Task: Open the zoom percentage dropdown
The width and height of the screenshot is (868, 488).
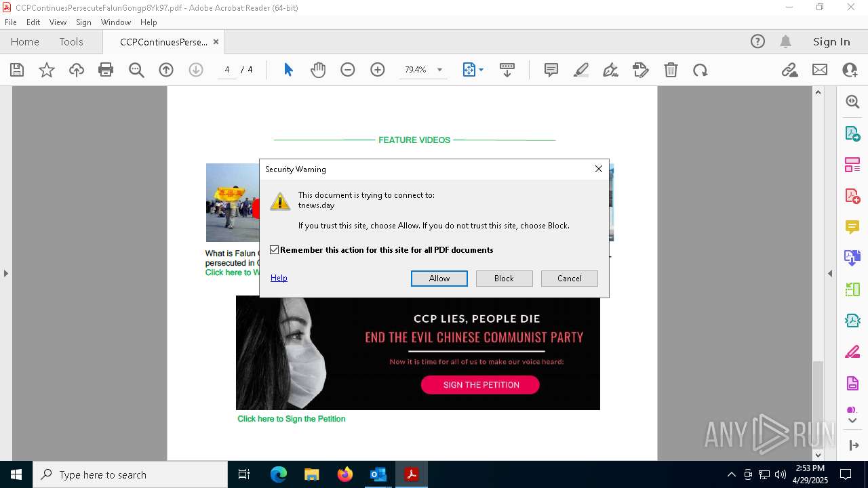Action: [439, 70]
